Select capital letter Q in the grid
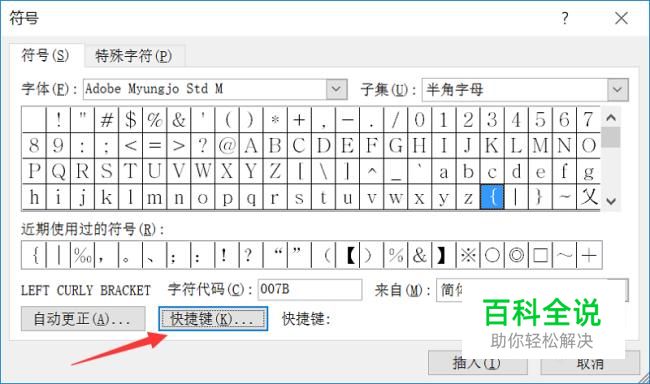This screenshot has height=384, width=650. [x=58, y=171]
